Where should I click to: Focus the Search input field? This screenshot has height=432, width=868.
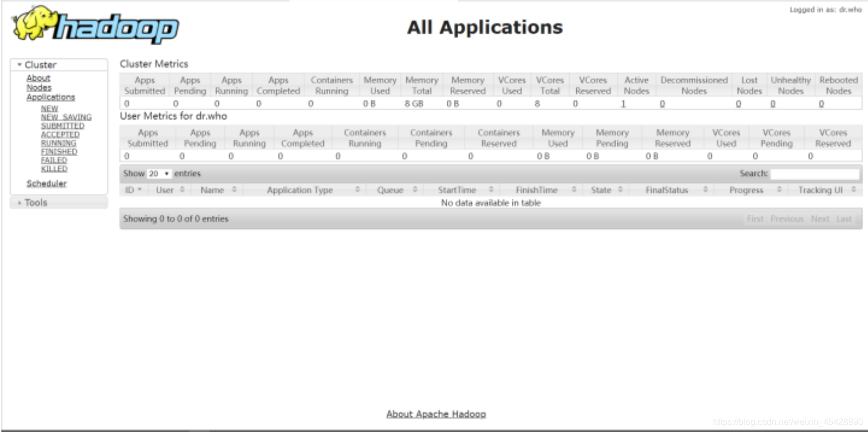[x=815, y=174]
